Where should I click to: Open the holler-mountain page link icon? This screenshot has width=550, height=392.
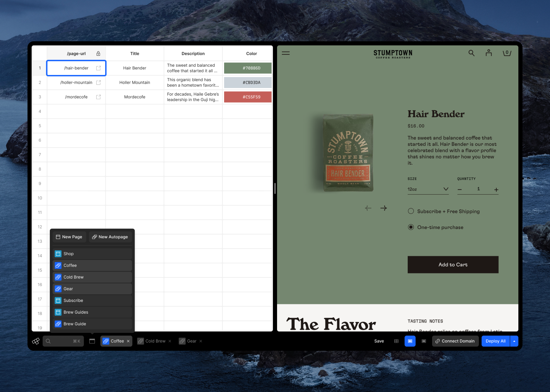(98, 83)
